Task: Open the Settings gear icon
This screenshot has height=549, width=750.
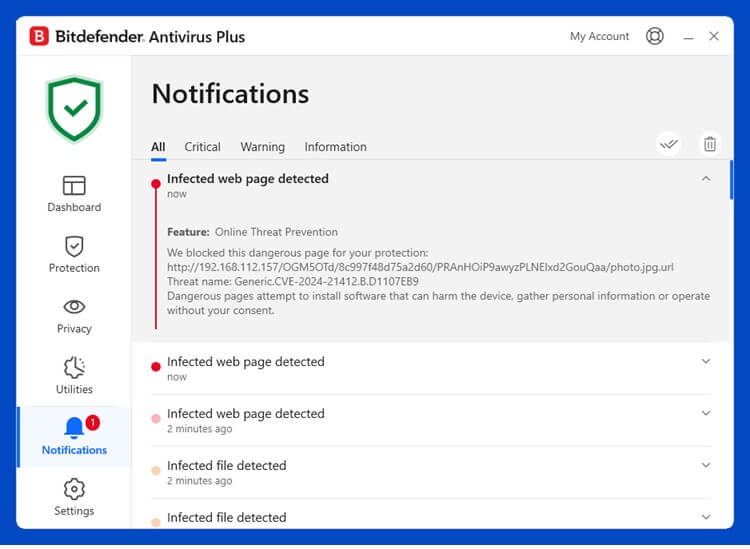Action: click(74, 489)
